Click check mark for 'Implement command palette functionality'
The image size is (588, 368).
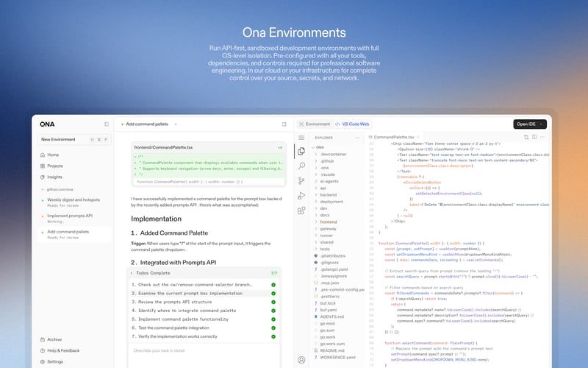click(273, 319)
